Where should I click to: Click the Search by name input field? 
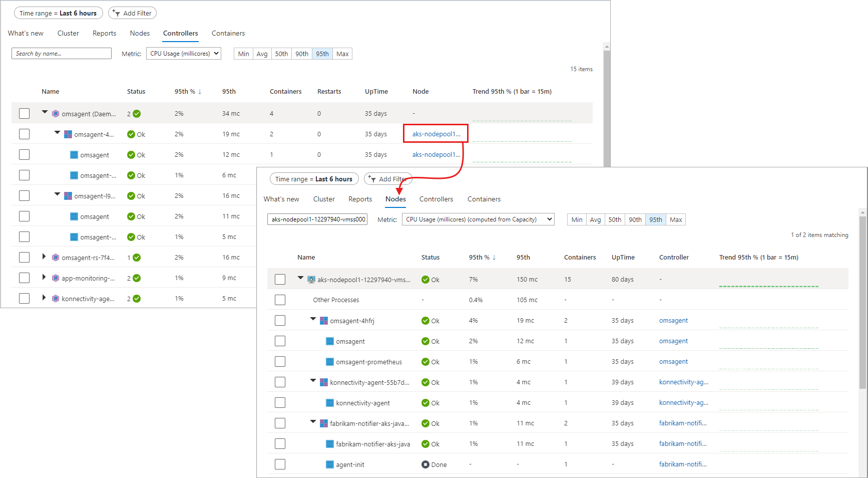tap(62, 54)
